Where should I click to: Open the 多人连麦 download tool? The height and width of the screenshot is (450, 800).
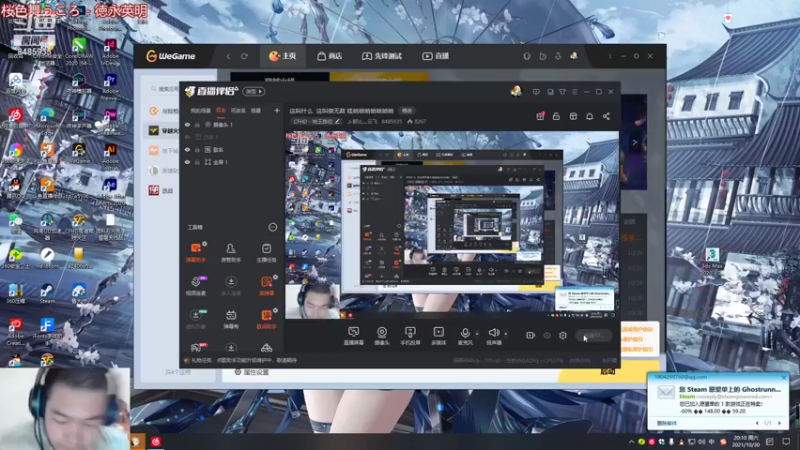coord(231,286)
